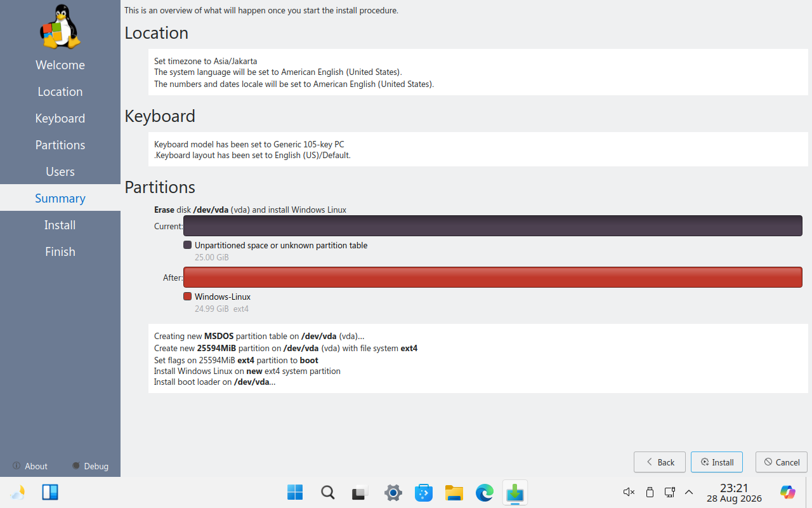812x508 pixels.
Task: Click the 'Keyboard model has been set' line
Action: [x=249, y=144]
